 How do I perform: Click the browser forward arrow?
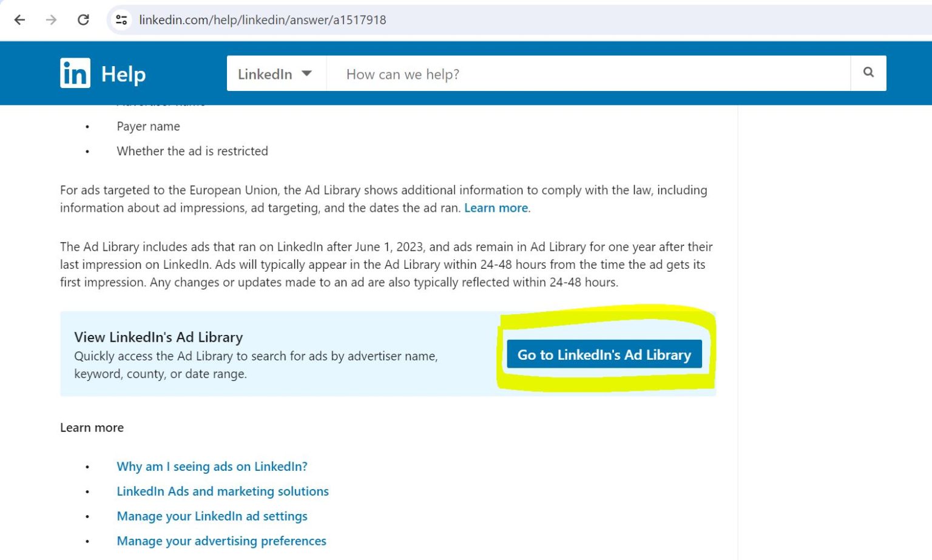click(52, 19)
